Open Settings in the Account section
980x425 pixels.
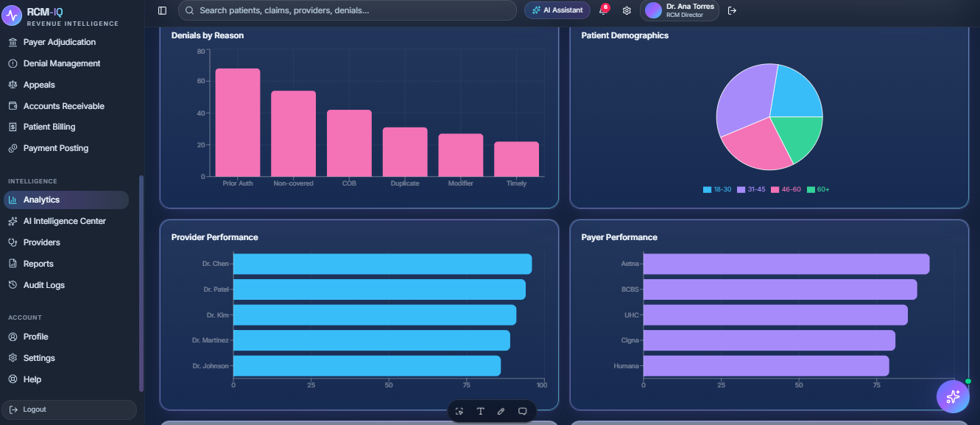pos(66,358)
